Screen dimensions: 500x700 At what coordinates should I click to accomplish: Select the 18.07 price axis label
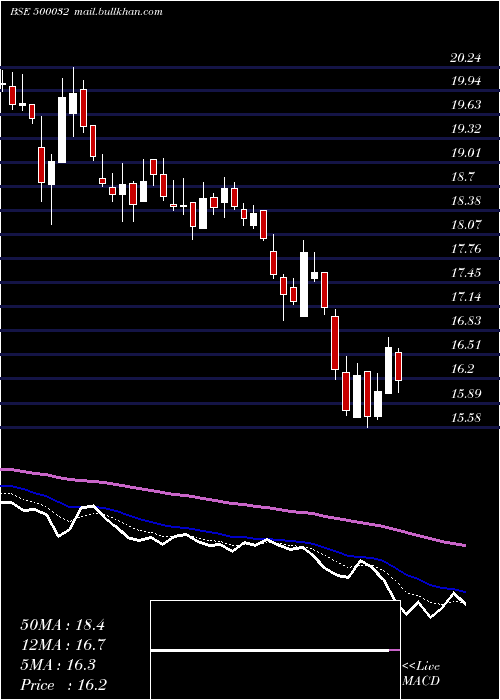point(466,225)
